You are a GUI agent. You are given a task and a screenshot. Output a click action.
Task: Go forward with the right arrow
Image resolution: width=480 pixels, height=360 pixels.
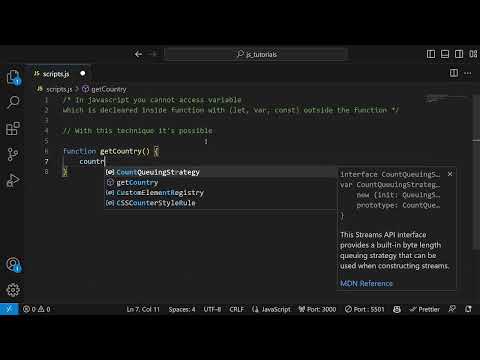pyautogui.click(x=153, y=54)
